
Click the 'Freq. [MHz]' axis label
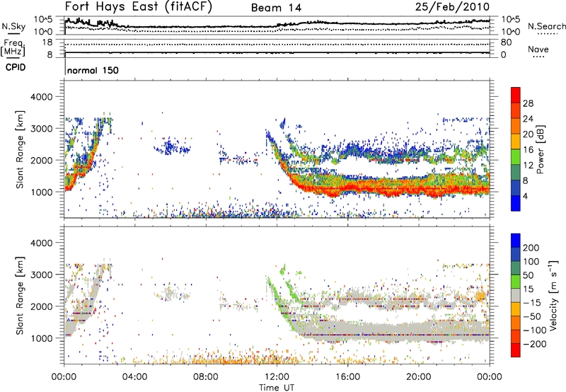[13, 48]
